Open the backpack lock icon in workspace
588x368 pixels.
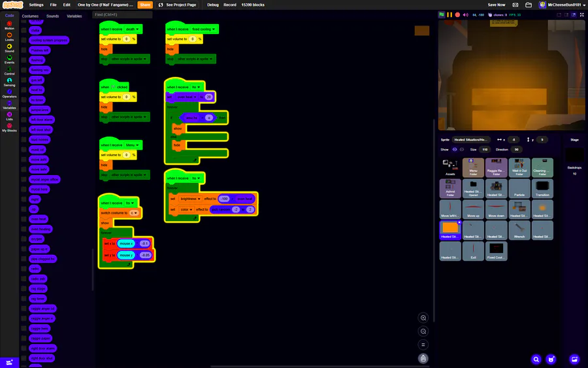click(x=423, y=359)
